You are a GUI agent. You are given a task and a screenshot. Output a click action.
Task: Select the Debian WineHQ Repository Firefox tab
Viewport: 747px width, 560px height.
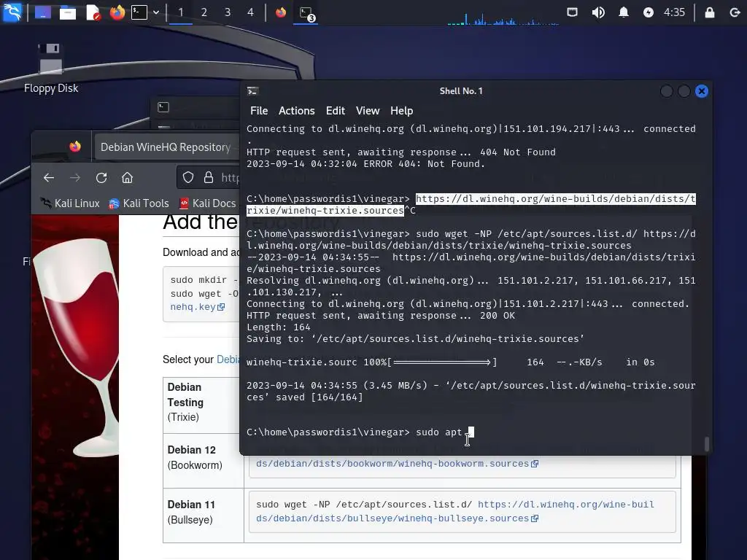pos(166,147)
